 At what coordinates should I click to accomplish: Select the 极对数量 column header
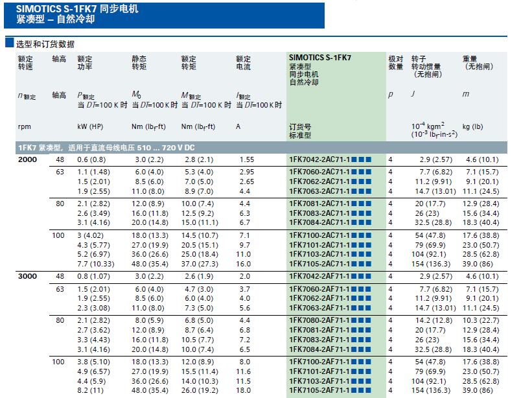click(x=395, y=63)
